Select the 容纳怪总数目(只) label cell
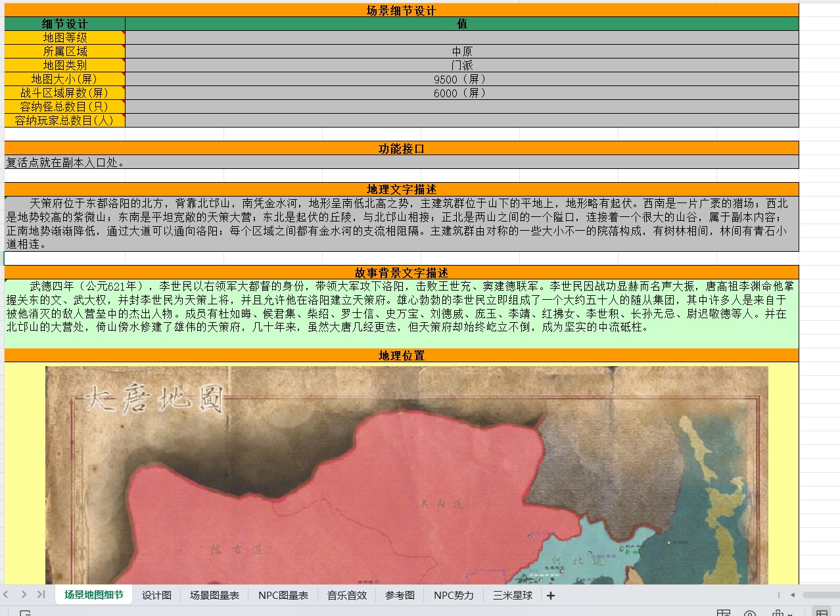Screen dimensions: 840x616 65,107
